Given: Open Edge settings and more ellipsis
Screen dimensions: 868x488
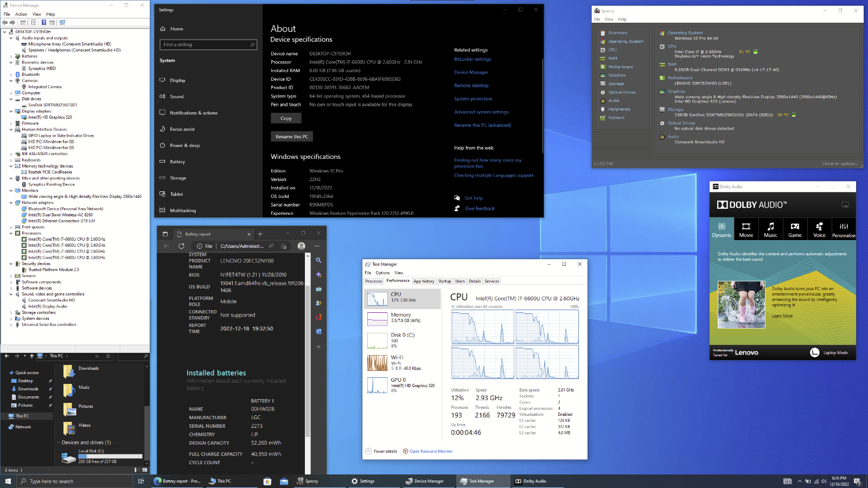Looking at the screenshot, I should coord(317,246).
